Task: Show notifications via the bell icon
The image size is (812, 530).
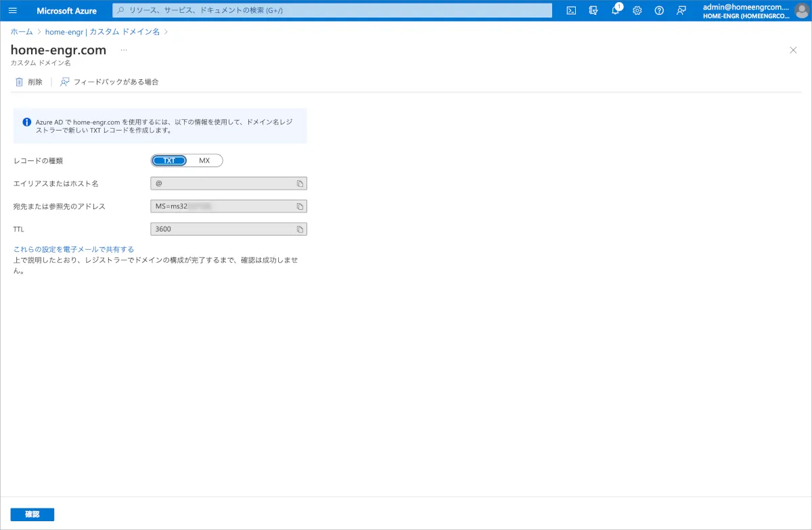Action: [615, 11]
